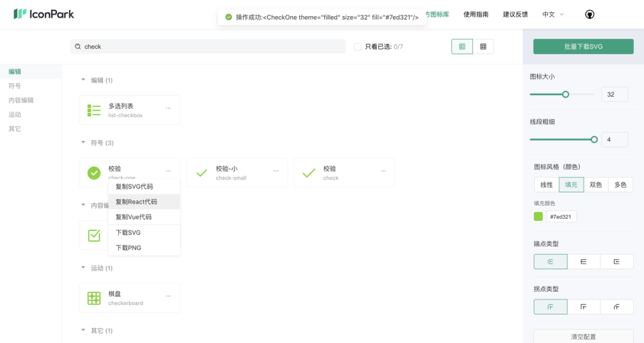The width and height of the screenshot is (644, 343).
Task: Adjust the 图标大小 slider handle
Action: [565, 94]
